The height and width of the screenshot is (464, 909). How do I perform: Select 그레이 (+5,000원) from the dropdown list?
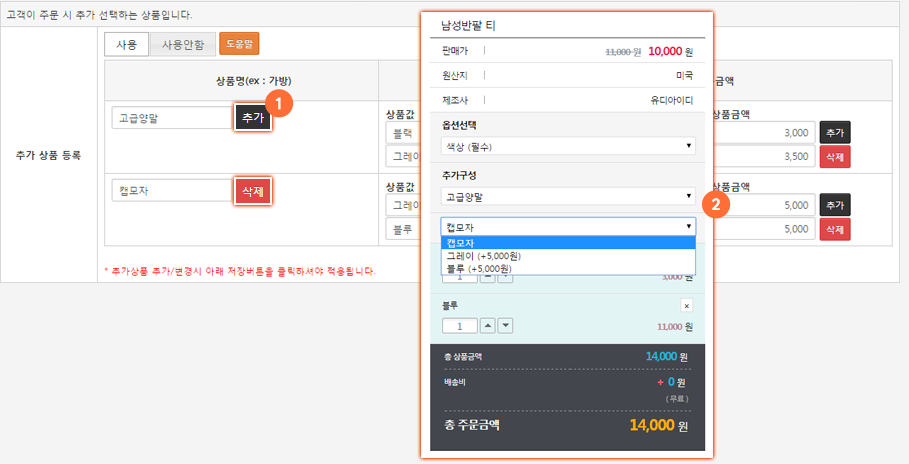568,256
